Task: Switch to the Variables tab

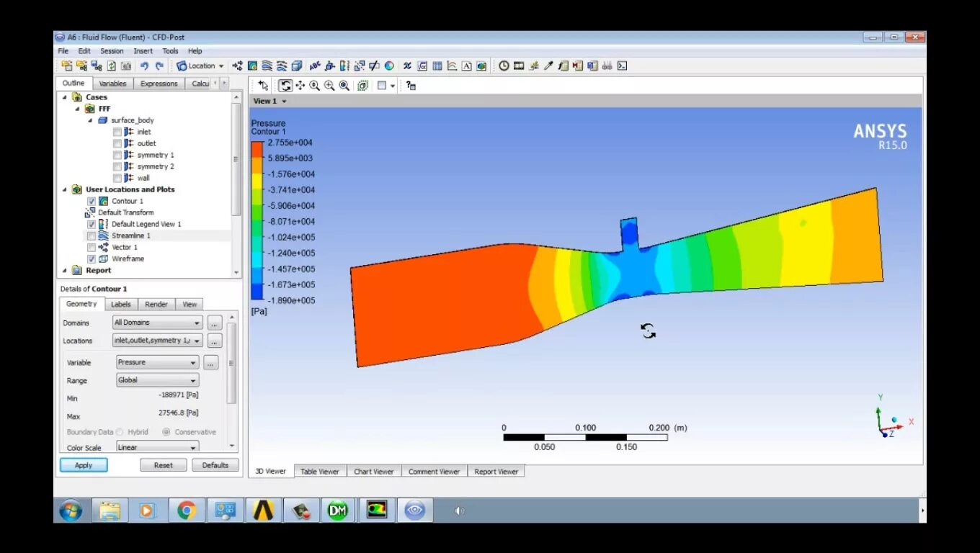Action: pos(112,84)
